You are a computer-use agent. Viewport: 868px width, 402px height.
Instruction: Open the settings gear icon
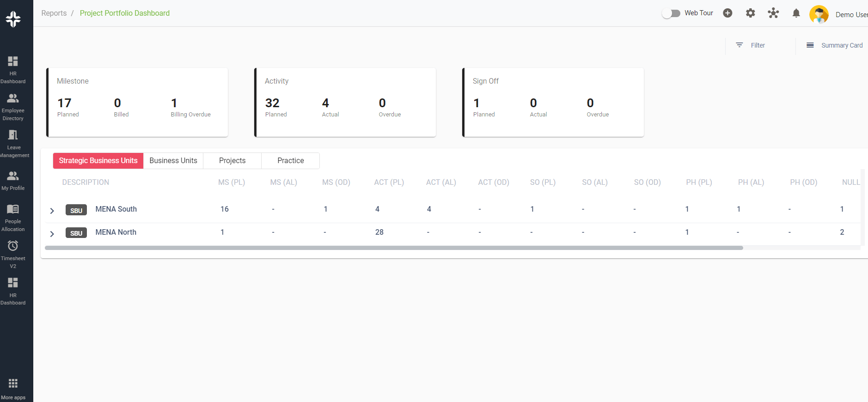[x=750, y=13]
